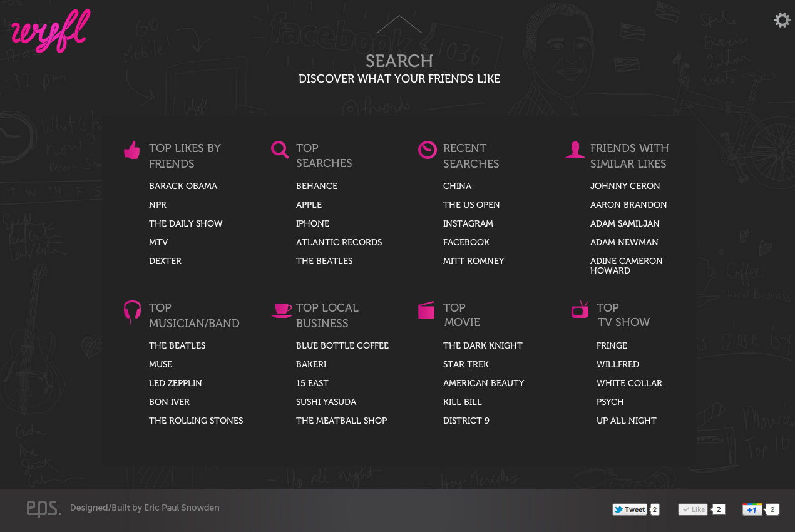Open the settings gear icon
The image size is (795, 532).
(782, 20)
